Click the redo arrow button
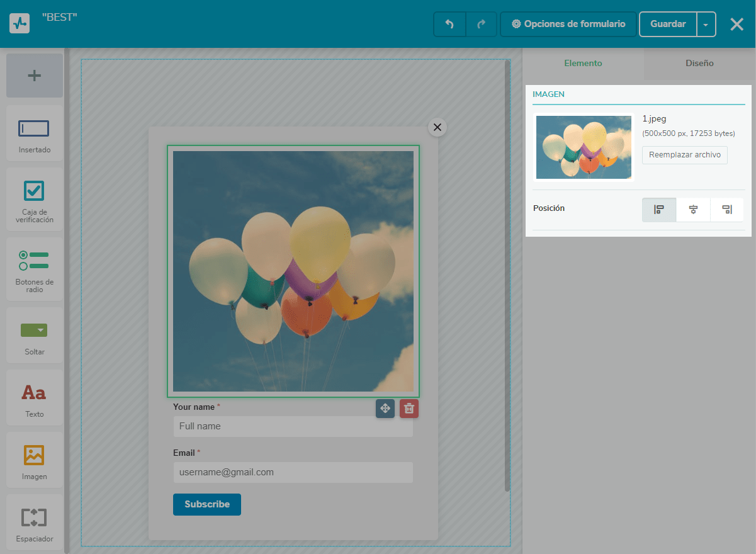The height and width of the screenshot is (554, 756). [482, 24]
